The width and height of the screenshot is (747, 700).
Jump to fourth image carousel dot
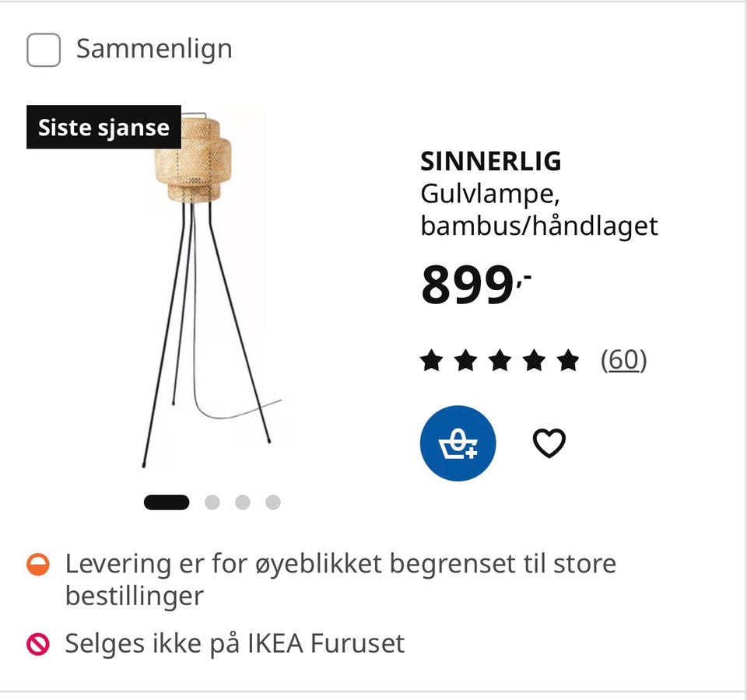point(273,502)
